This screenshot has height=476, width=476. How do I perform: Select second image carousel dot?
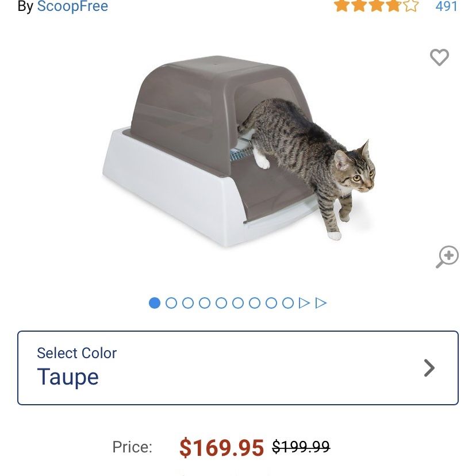click(171, 303)
